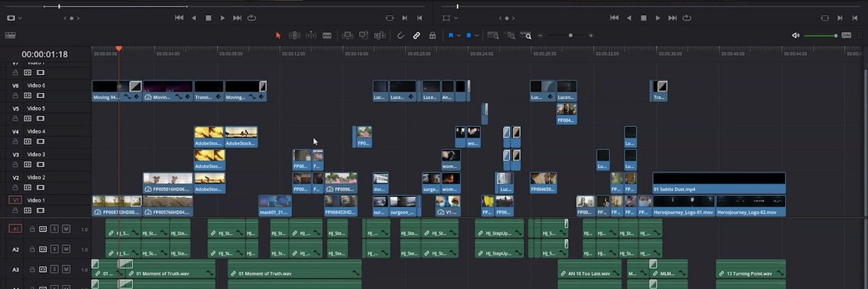Viewport: 868px width, 289px height.
Task: Click the Detail Zoom icon
Action: [x=510, y=35]
